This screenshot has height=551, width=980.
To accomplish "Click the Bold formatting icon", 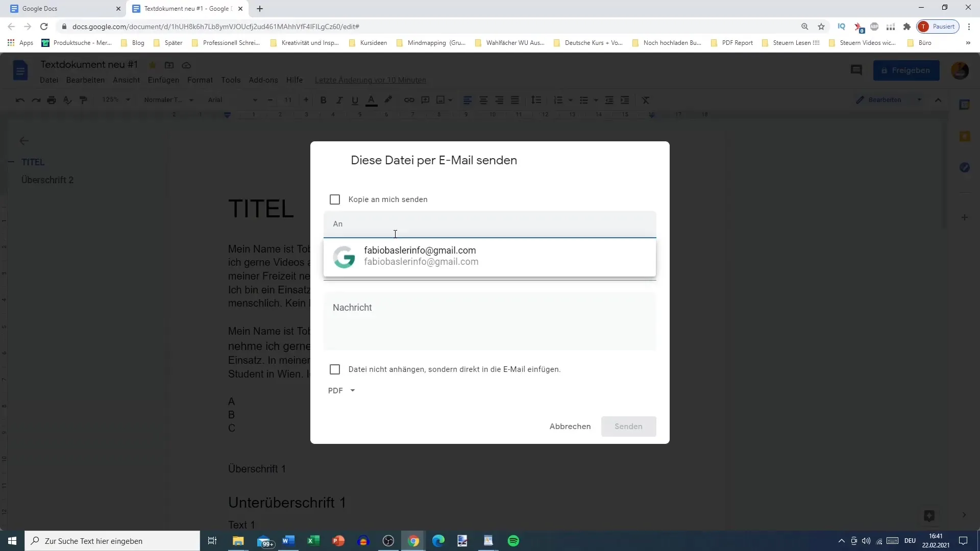I will [x=323, y=99].
